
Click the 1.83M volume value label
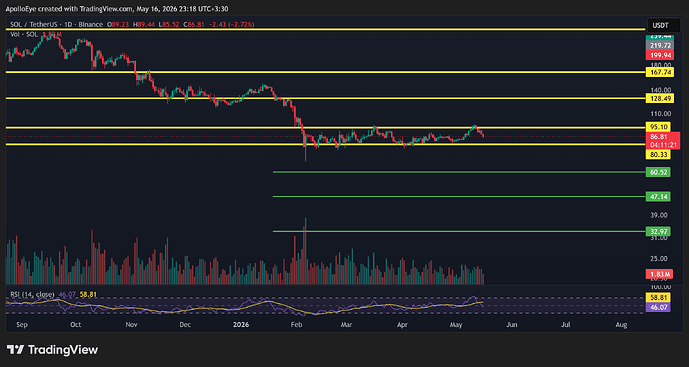tap(659, 274)
